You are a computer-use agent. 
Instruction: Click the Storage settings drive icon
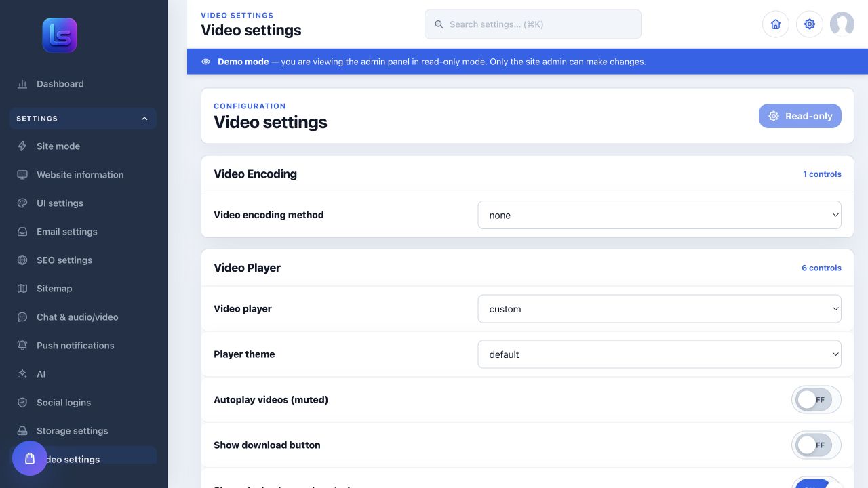coord(22,431)
